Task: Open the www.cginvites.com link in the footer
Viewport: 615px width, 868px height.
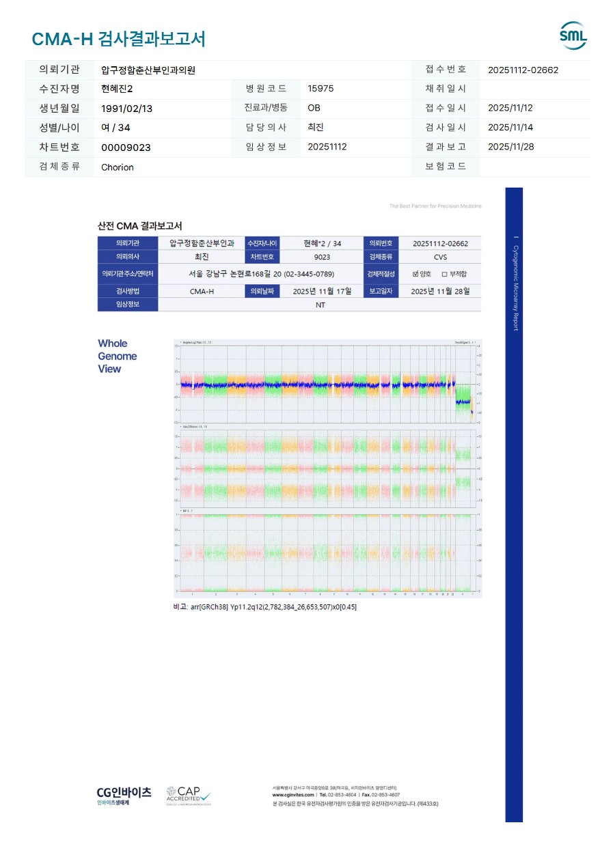Action: pyautogui.click(x=293, y=795)
